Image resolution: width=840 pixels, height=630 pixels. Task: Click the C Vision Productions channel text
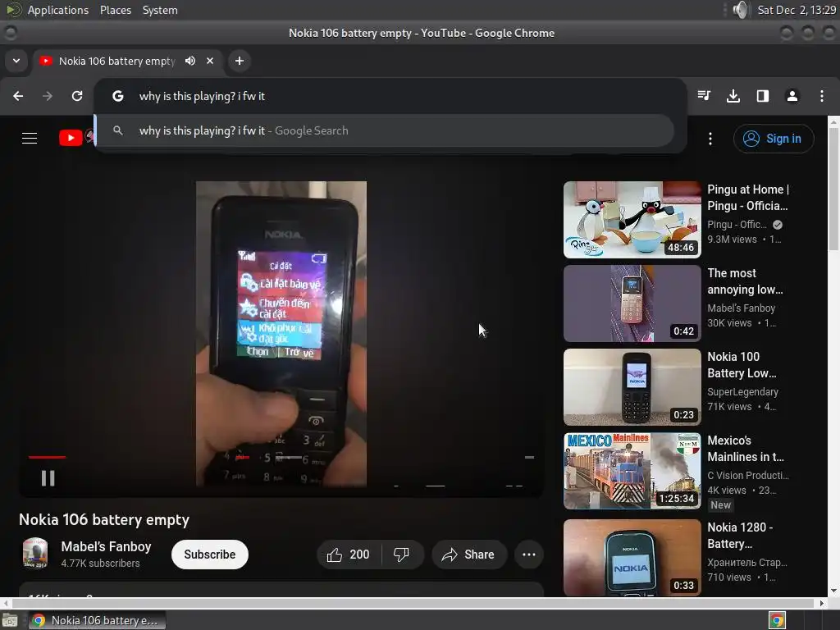pos(748,475)
